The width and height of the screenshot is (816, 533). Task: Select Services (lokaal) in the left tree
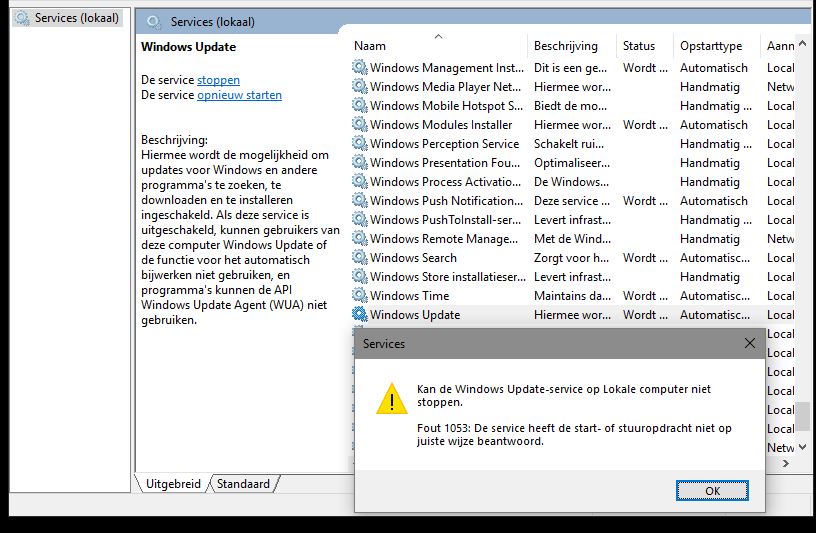click(76, 18)
